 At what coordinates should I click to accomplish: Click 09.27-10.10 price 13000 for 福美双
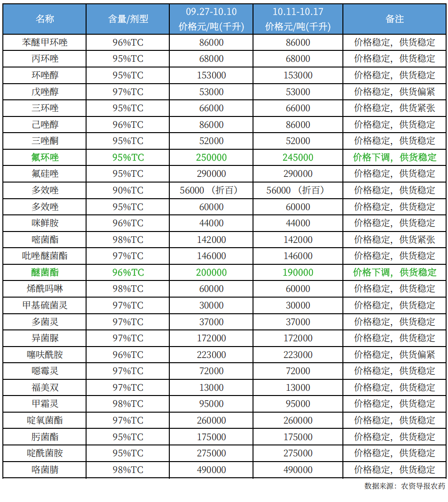[211, 387]
